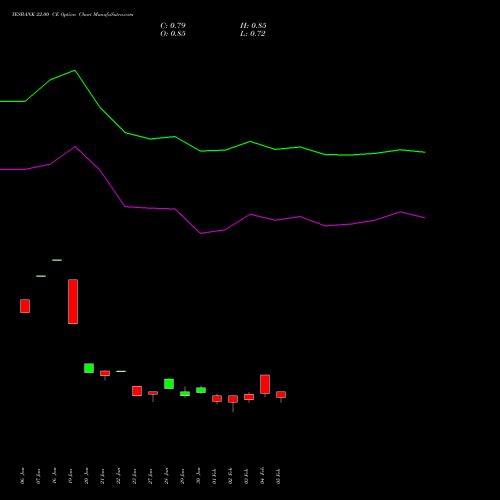500x500 pixels.
Task: Click the '05 Feb' date axis label
Action: (278, 476)
